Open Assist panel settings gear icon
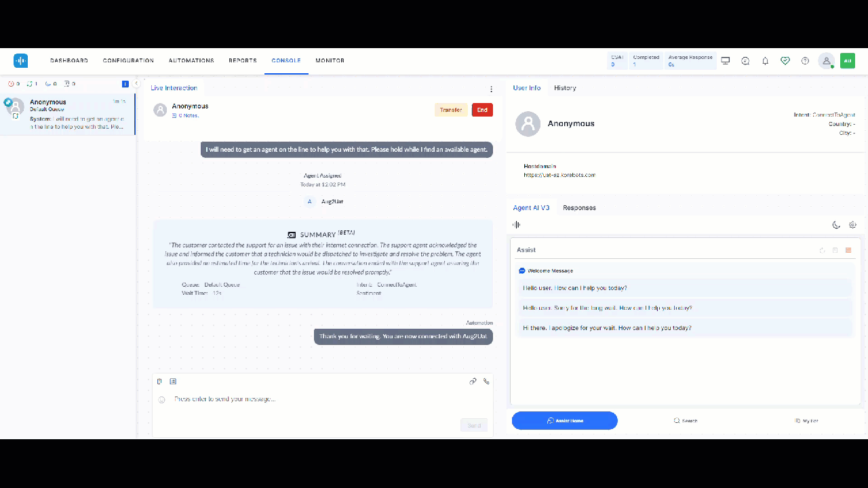The height and width of the screenshot is (488, 868). [x=852, y=224]
